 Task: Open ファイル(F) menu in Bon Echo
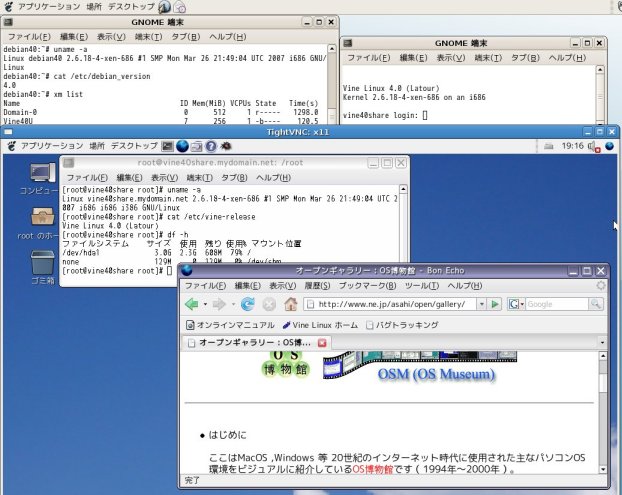[205, 286]
